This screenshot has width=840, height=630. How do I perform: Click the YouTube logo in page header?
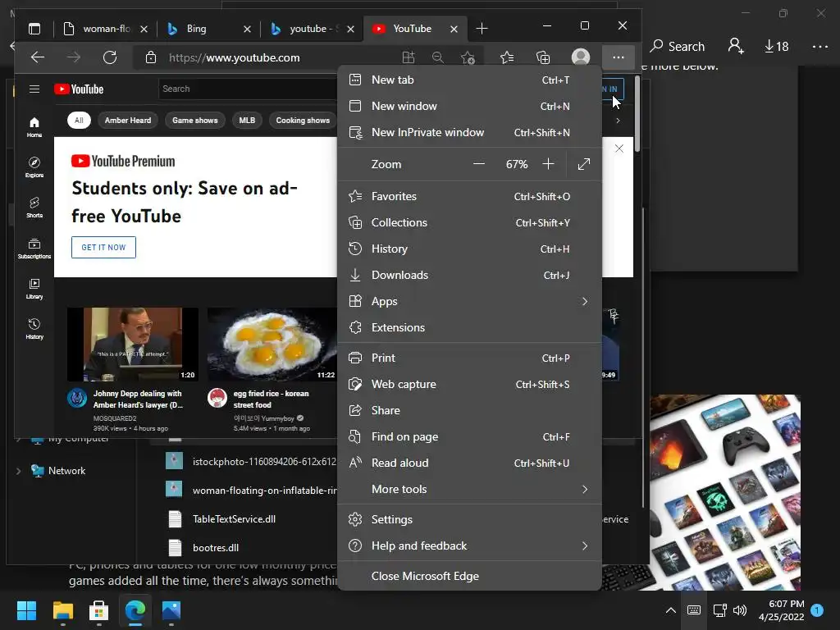tap(79, 89)
